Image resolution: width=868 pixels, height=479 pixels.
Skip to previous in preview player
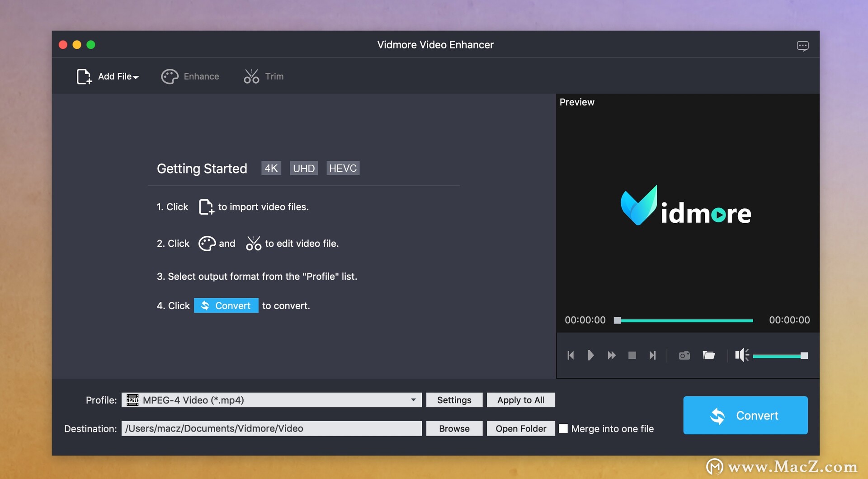pyautogui.click(x=571, y=355)
